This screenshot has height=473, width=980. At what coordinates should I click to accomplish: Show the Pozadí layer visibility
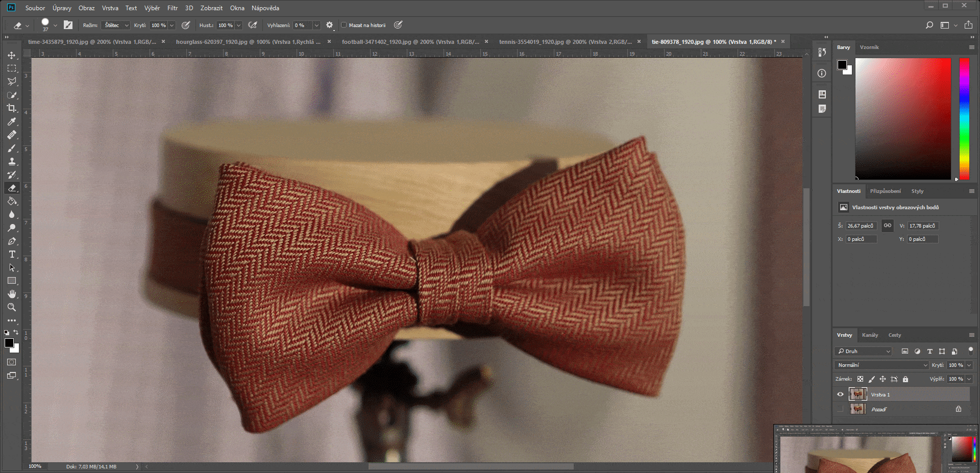[840, 409]
